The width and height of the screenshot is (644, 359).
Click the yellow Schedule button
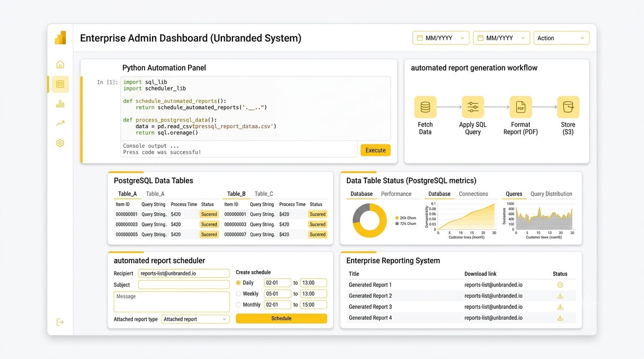281,318
